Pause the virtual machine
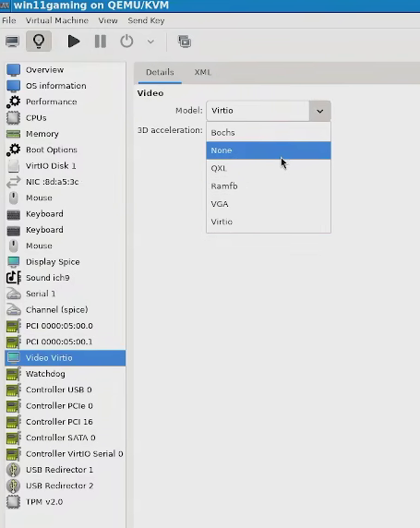Viewport: 420px width, 528px height. tap(101, 42)
